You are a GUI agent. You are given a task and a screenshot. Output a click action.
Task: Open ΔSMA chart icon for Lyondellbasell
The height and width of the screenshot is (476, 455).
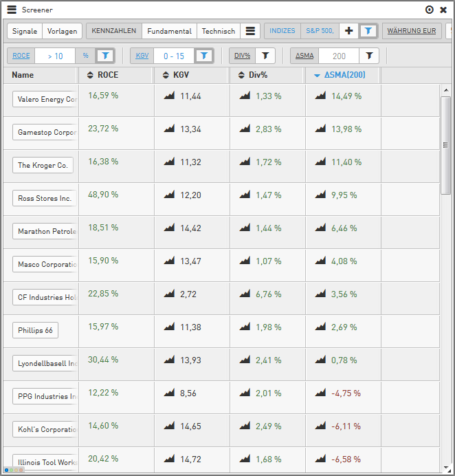[x=320, y=360]
